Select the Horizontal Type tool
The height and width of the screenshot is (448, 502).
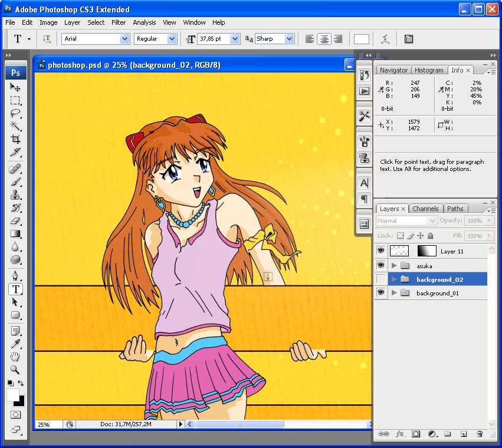(15, 289)
